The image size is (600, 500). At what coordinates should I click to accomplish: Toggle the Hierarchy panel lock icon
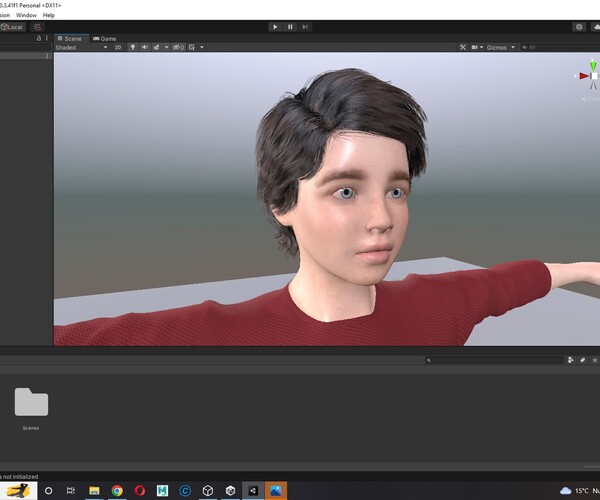coord(39,38)
